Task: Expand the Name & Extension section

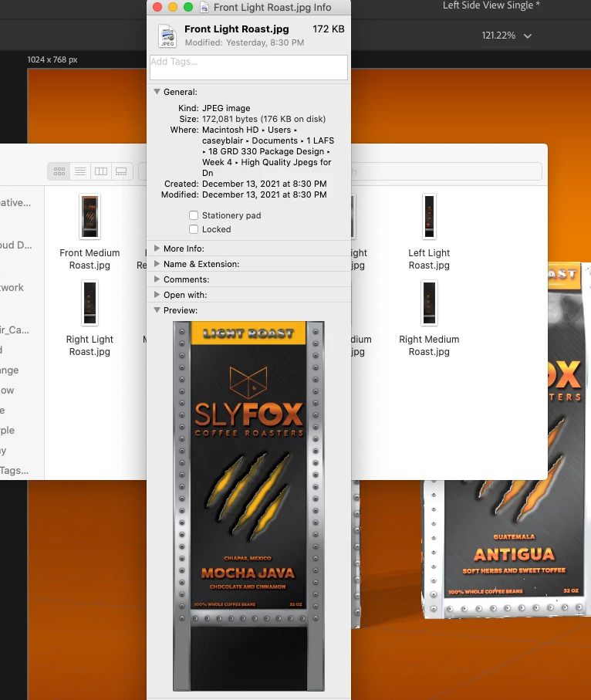Action: click(157, 264)
